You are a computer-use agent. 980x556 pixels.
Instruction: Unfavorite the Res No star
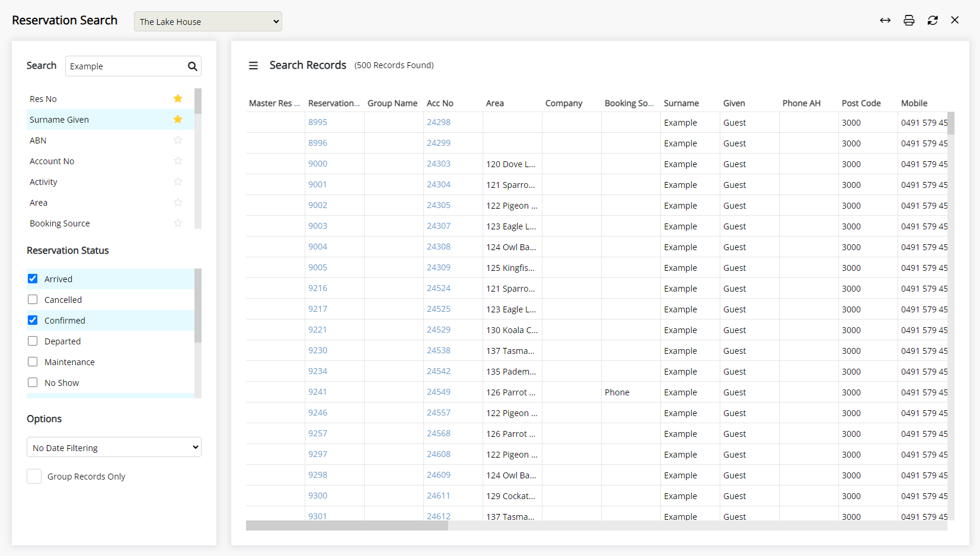pos(178,98)
